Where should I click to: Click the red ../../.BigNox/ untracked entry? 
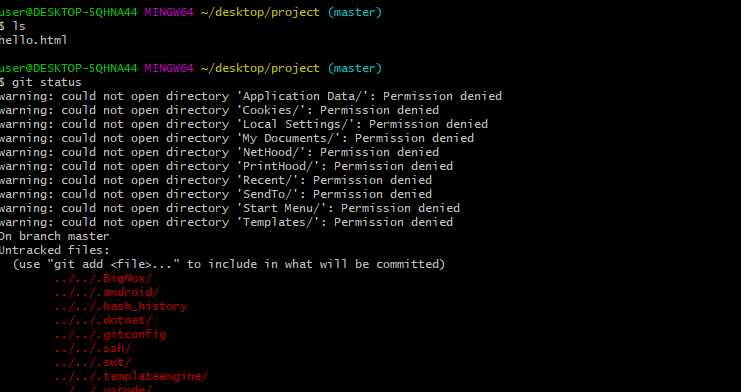pos(103,279)
